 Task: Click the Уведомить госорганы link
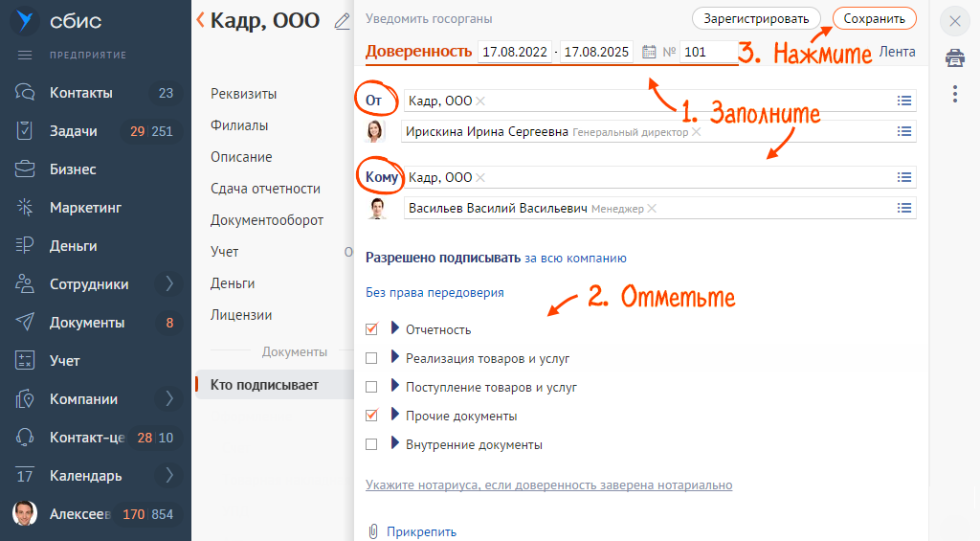point(429,19)
